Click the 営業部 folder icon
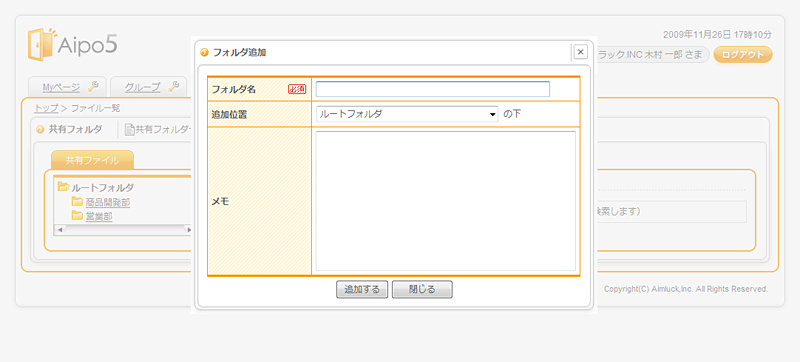This screenshot has height=362, width=800. click(77, 216)
